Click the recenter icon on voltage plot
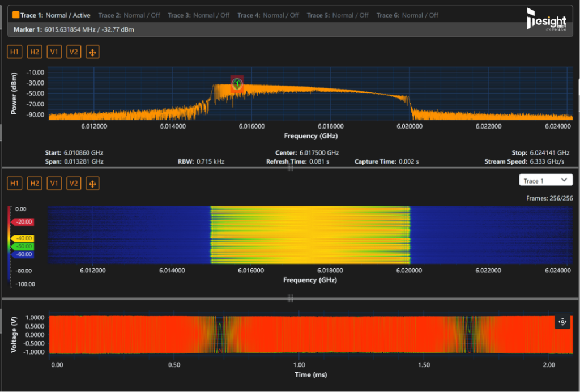This screenshot has width=580, height=392. point(562,322)
